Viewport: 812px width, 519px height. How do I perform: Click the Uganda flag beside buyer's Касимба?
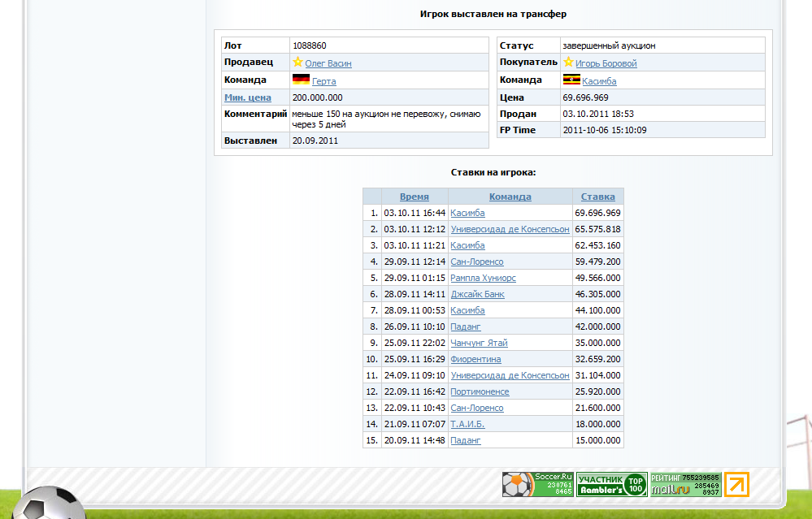[x=571, y=80]
